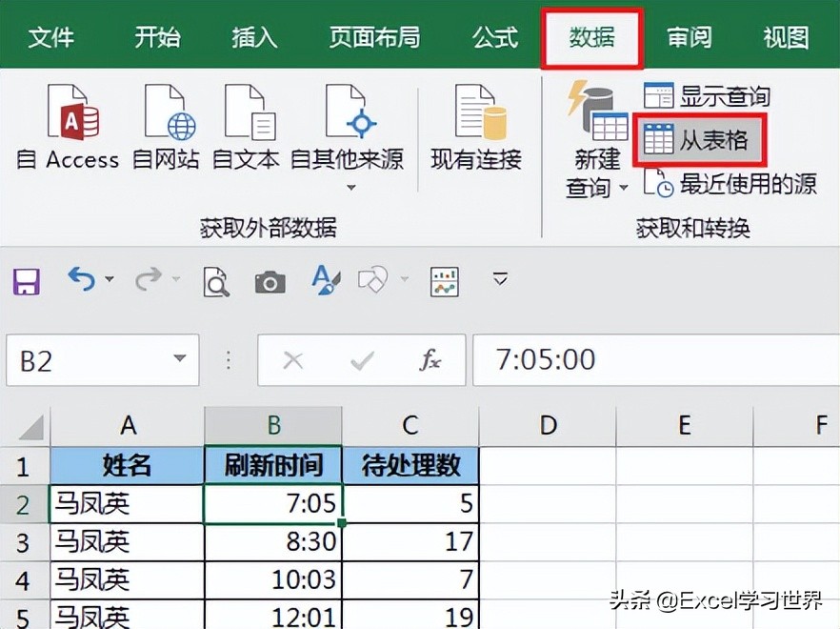Click the 待处理数 header cell
The height and width of the screenshot is (629, 840).
tap(410, 465)
